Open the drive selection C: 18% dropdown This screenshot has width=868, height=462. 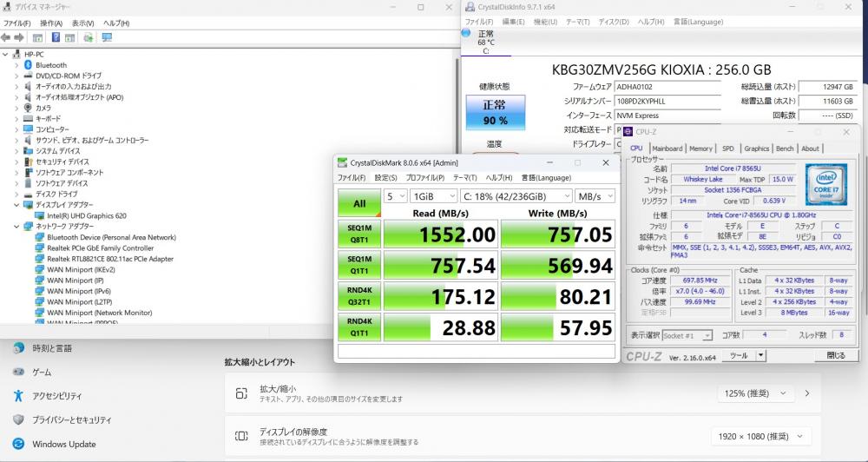[516, 196]
